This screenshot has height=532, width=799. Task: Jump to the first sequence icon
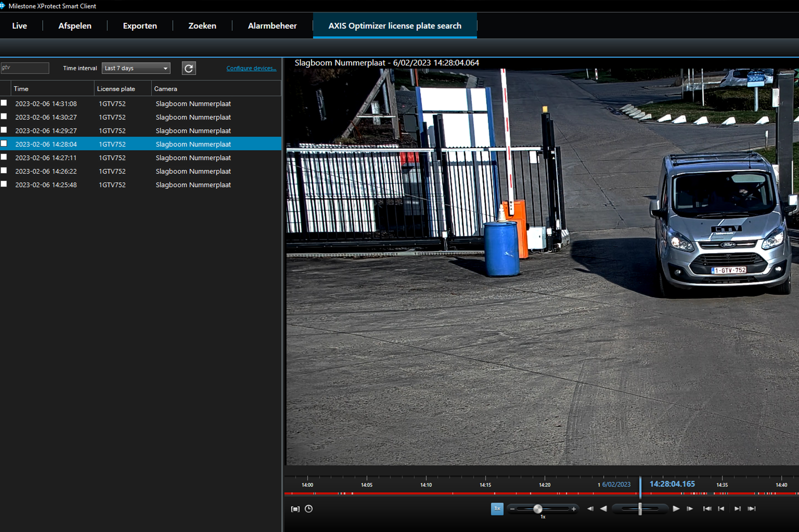tap(707, 509)
